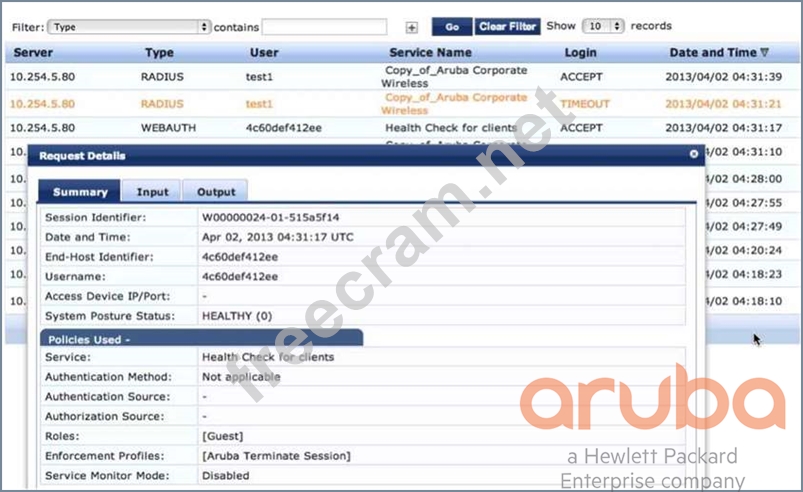This screenshot has width=803, height=492.
Task: Open the Filter Type dropdown
Action: 129,27
